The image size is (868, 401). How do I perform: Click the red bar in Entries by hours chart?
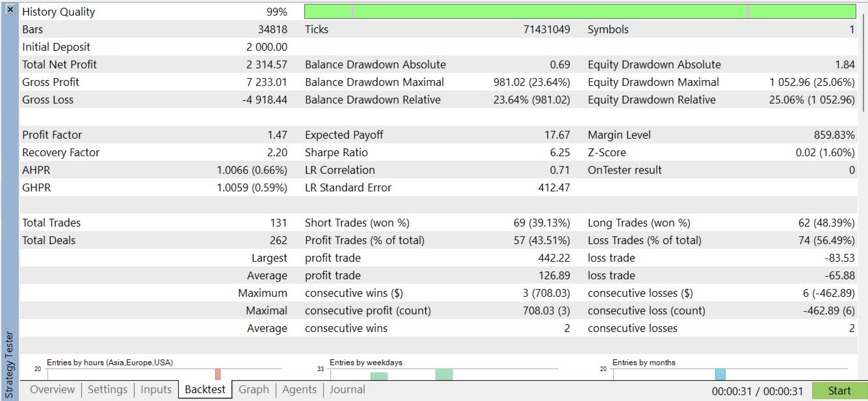coord(218,374)
